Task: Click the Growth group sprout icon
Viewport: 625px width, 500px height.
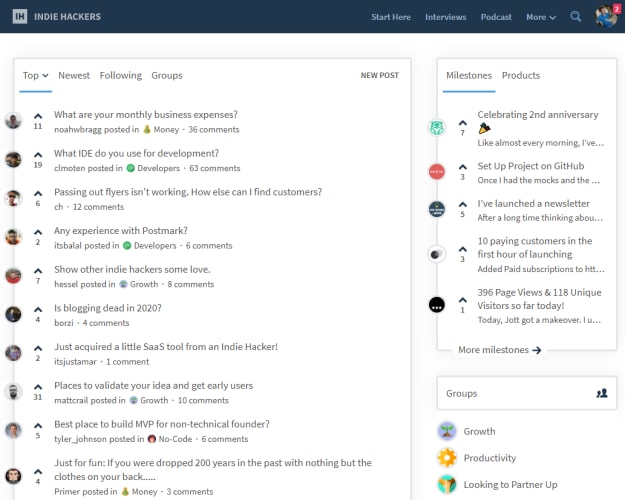Action: [447, 431]
